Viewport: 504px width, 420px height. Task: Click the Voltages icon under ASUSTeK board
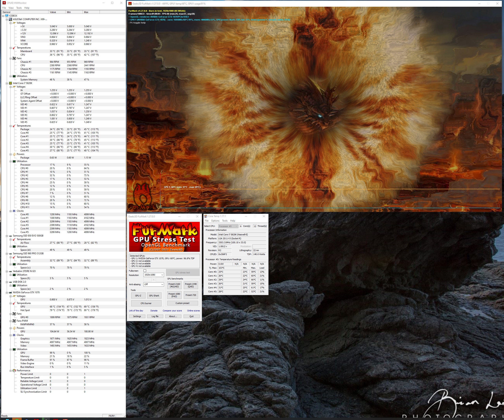14,23
